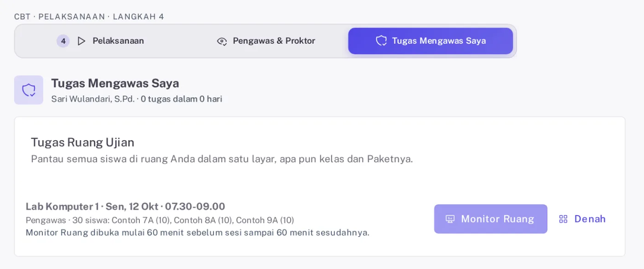The width and height of the screenshot is (644, 269).
Task: Click the eye icon on Pengawas & Proktor
Action: [222, 41]
